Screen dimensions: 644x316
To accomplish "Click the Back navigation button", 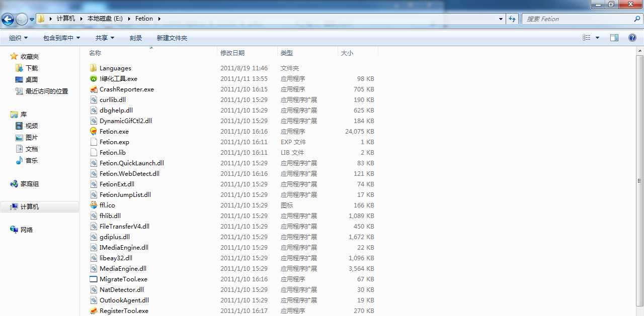I will click(8, 19).
